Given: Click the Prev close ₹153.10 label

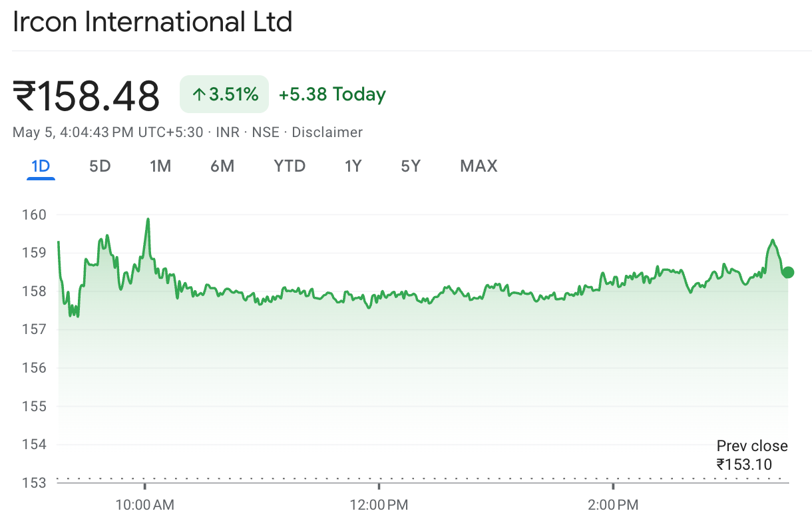Looking at the screenshot, I should click(x=752, y=455).
